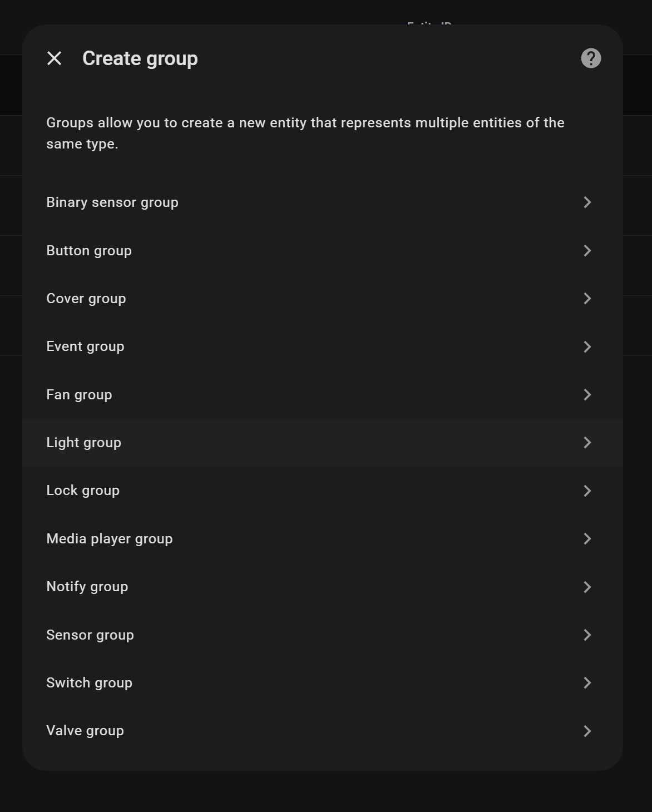Choose the Fan group option
The height and width of the screenshot is (812, 652).
pyautogui.click(x=79, y=395)
